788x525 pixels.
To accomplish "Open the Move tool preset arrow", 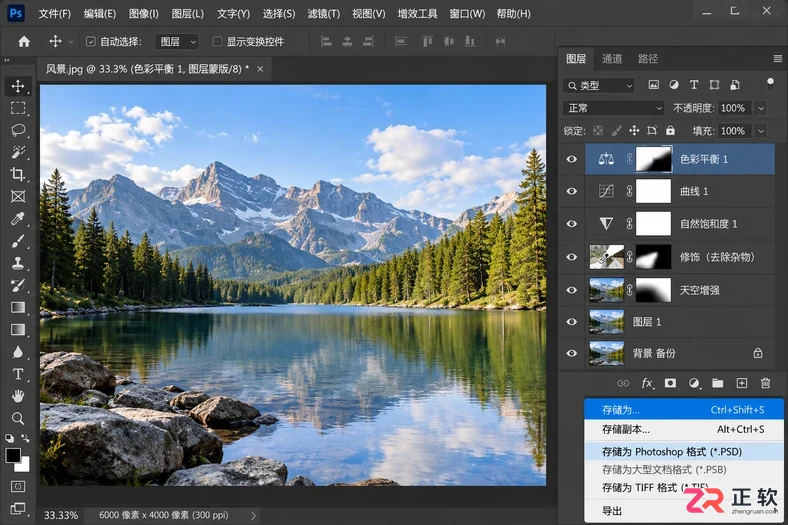I will (x=70, y=42).
